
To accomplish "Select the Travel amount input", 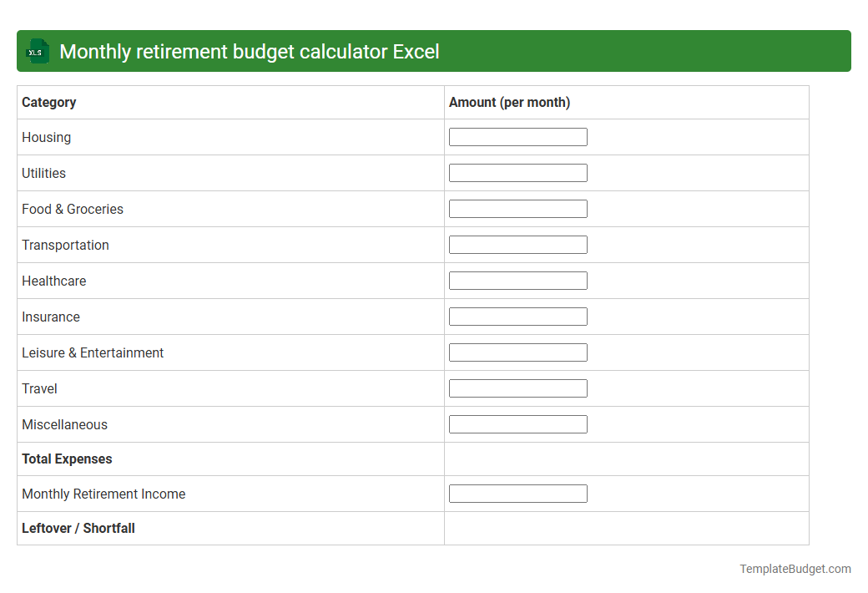I will (517, 388).
